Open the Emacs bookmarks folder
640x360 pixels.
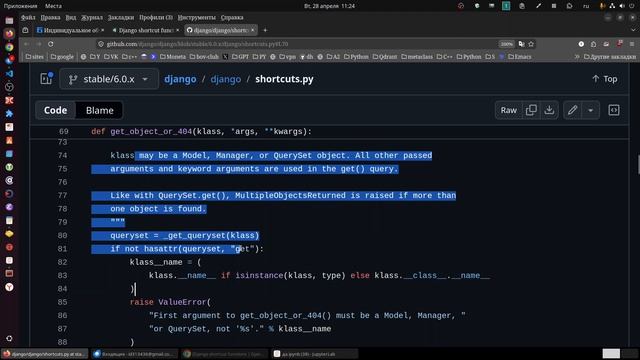520,57
